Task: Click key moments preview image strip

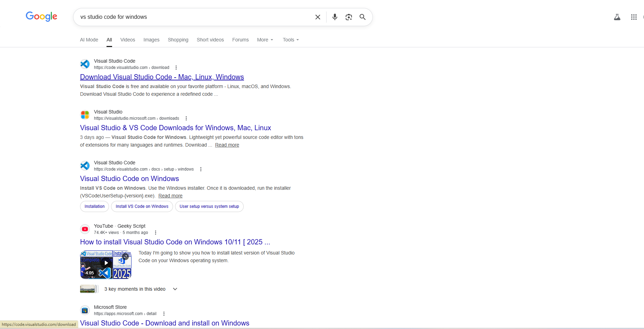Action: [x=89, y=289]
